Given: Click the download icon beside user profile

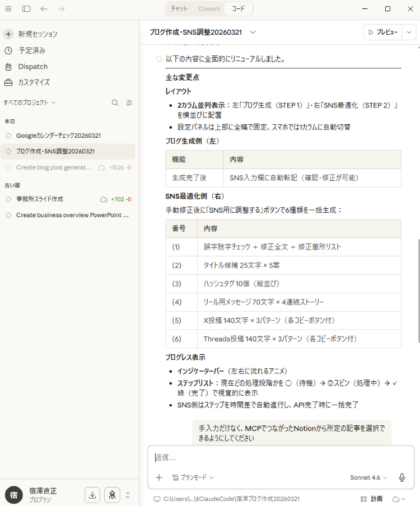Looking at the screenshot, I should click(x=92, y=495).
